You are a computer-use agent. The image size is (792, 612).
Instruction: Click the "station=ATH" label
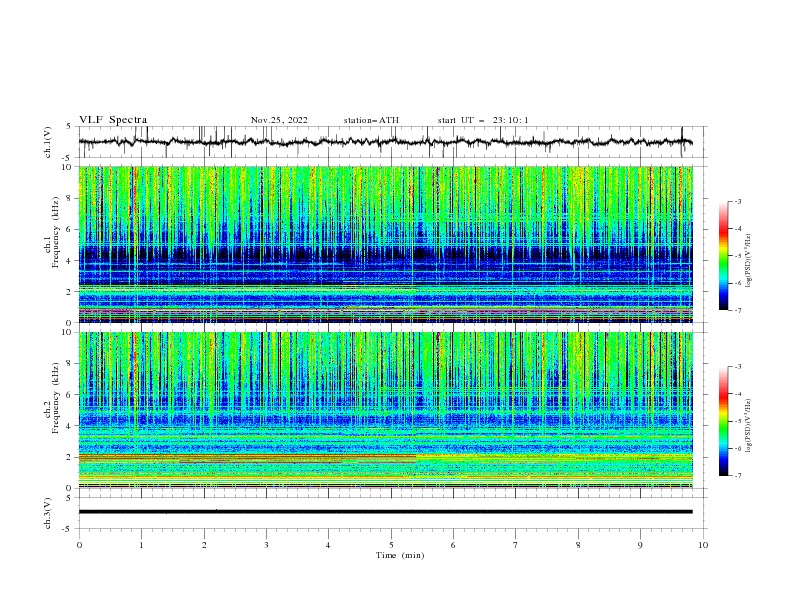click(371, 120)
